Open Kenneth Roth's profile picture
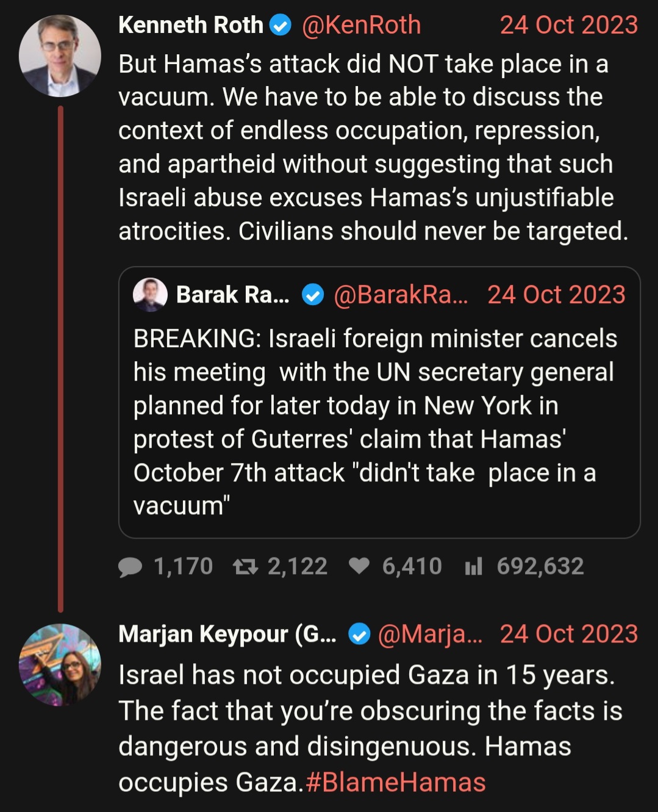Image resolution: width=658 pixels, height=812 pixels. [x=60, y=56]
